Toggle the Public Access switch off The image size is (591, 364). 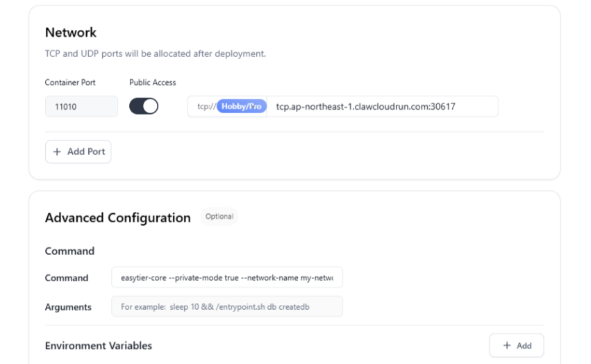[144, 106]
